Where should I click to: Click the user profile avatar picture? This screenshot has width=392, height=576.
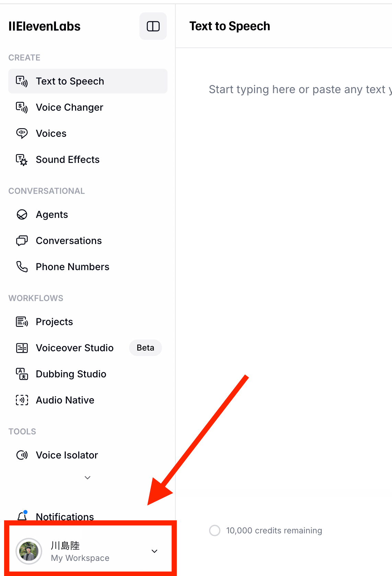[29, 551]
